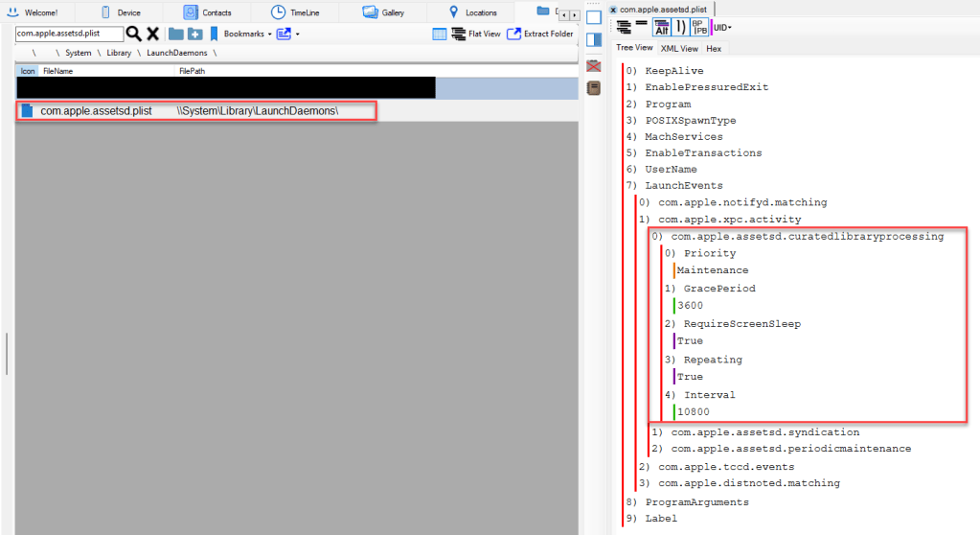
Task: Toggle the index numbering '1)' button
Action: coord(680,27)
